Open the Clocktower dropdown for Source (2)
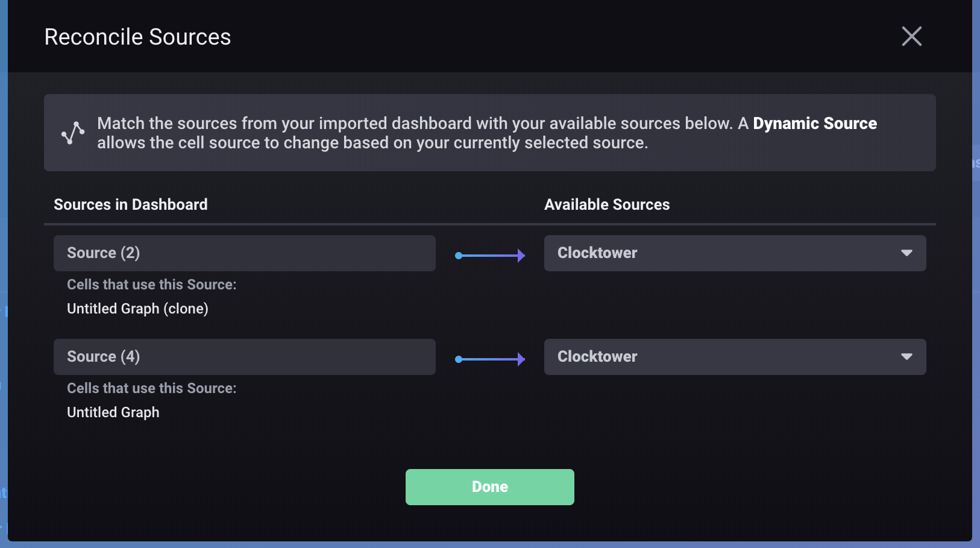 click(x=734, y=253)
